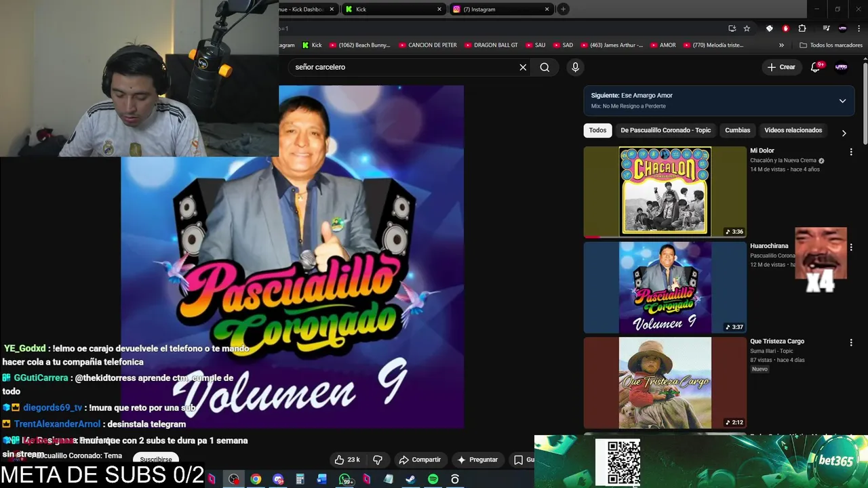The image size is (868, 488).
Task: Click the Preguntar button
Action: [x=477, y=460]
